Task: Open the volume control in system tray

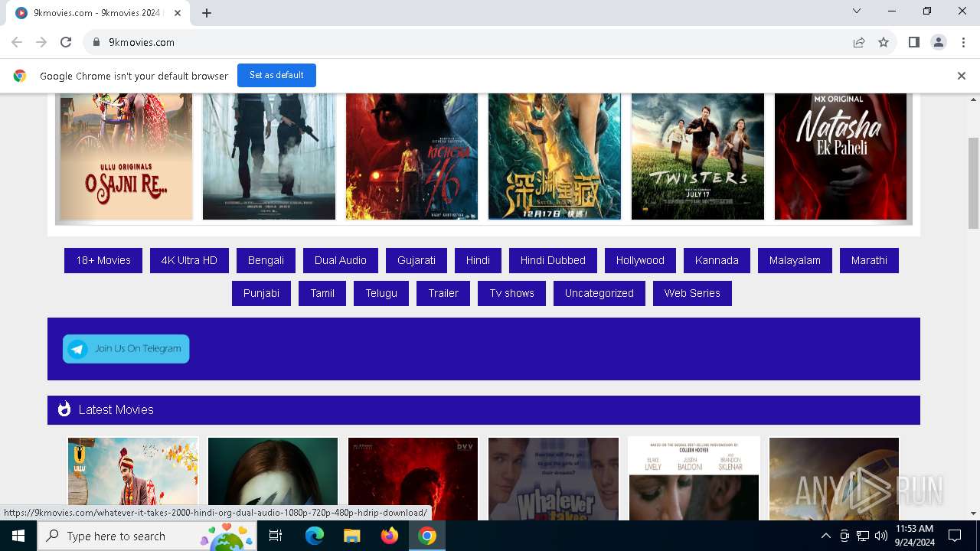Action: pyautogui.click(x=880, y=536)
